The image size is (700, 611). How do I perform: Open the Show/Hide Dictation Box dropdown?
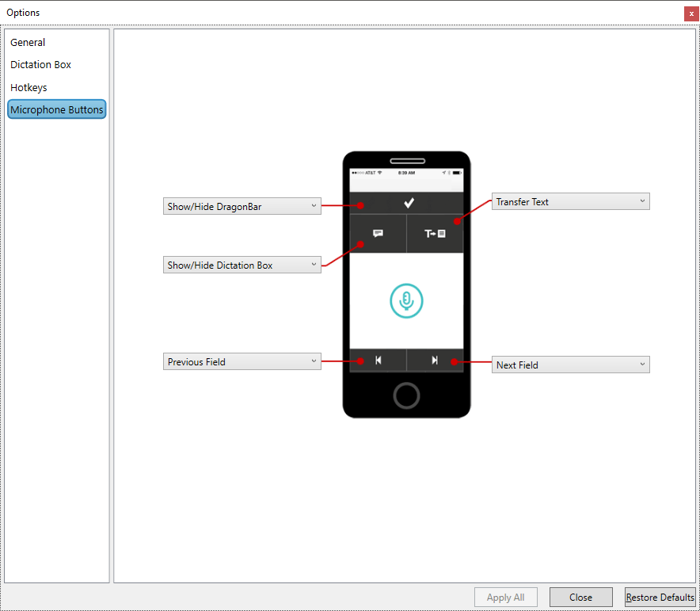pyautogui.click(x=242, y=265)
